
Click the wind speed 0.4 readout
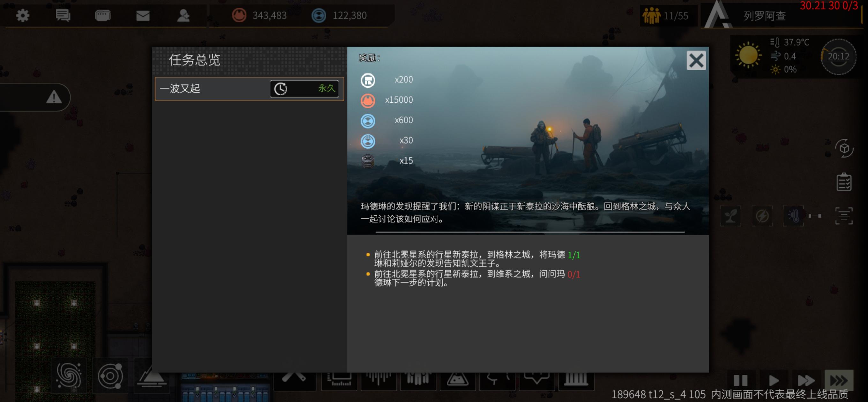783,56
